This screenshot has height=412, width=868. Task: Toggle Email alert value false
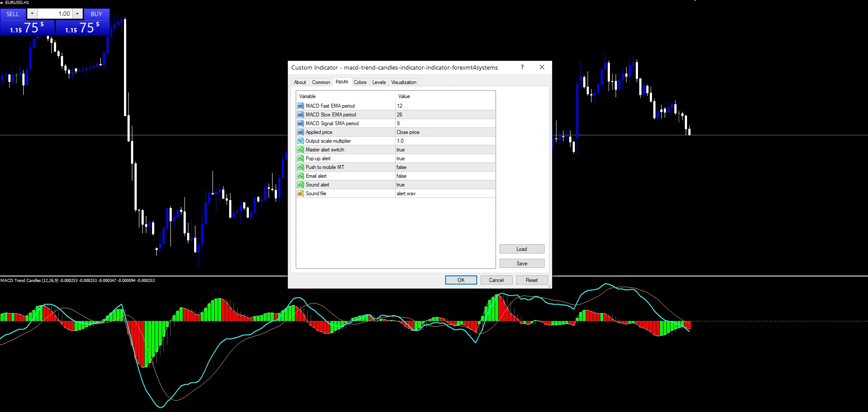coord(445,176)
